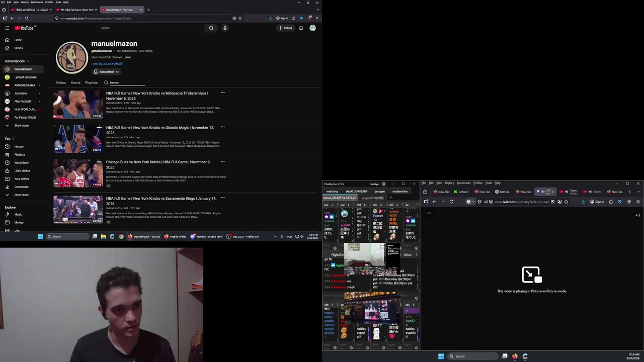Start voice search with microphone icon

(x=225, y=28)
